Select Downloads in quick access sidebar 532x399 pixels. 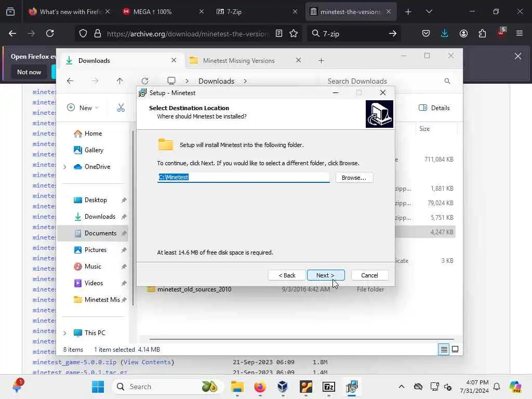[x=100, y=217]
